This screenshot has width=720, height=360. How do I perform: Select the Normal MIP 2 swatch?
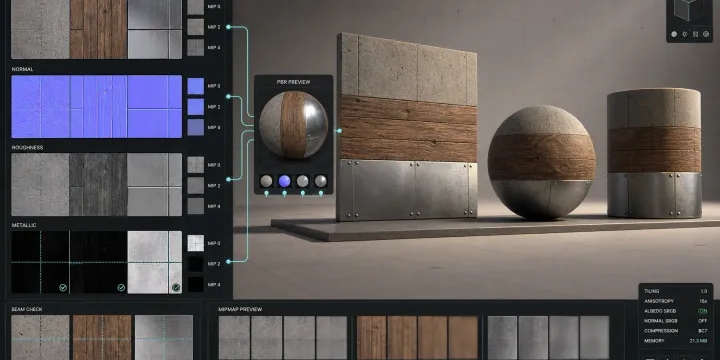pyautogui.click(x=196, y=107)
